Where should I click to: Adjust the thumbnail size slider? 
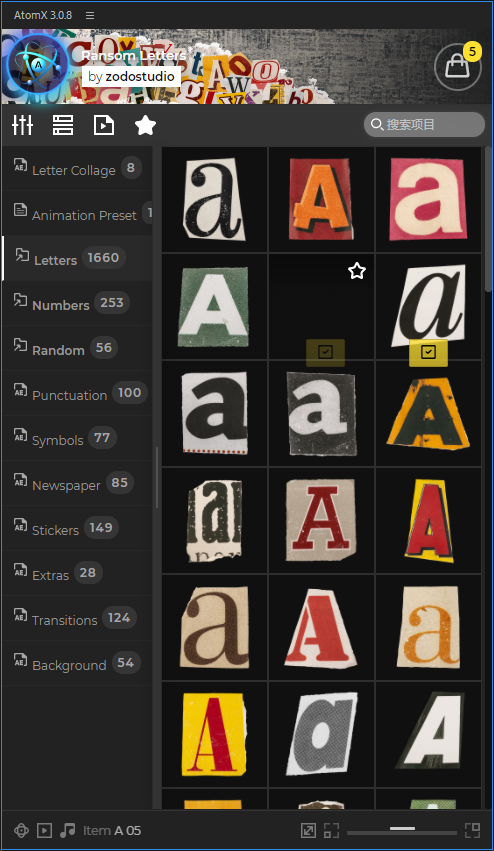click(402, 830)
